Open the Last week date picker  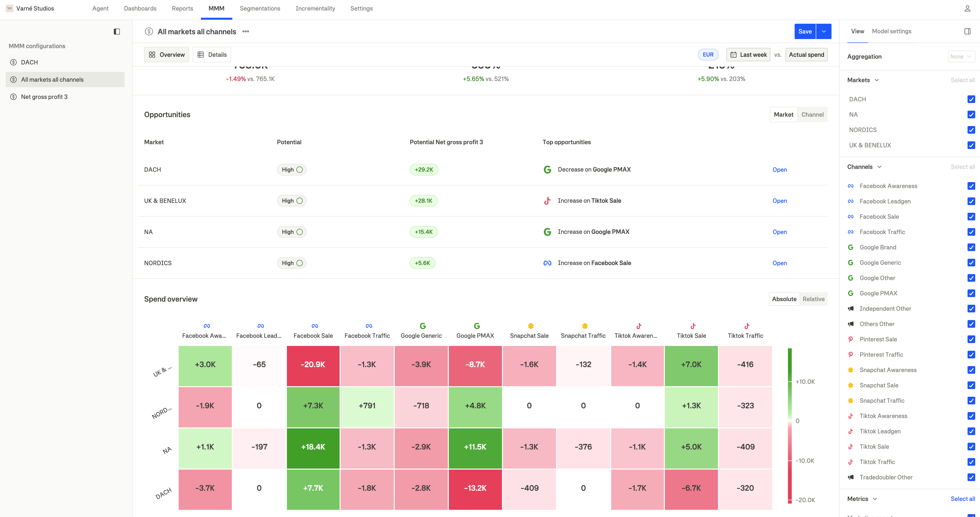[748, 55]
